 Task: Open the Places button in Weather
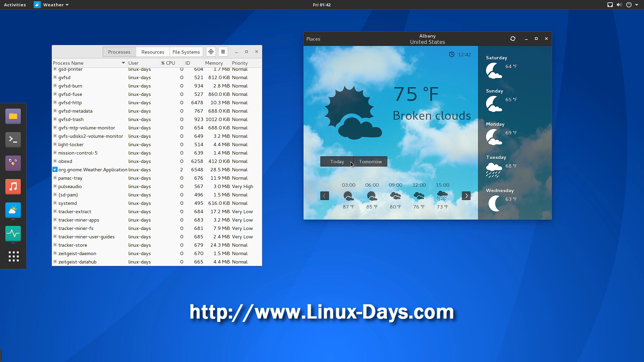tap(313, 39)
